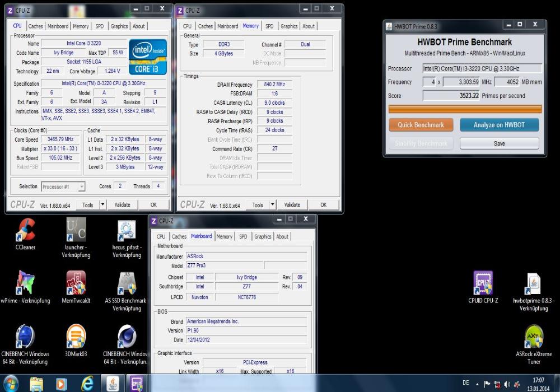Click BIOS version P1.90

pyautogui.click(x=246, y=330)
